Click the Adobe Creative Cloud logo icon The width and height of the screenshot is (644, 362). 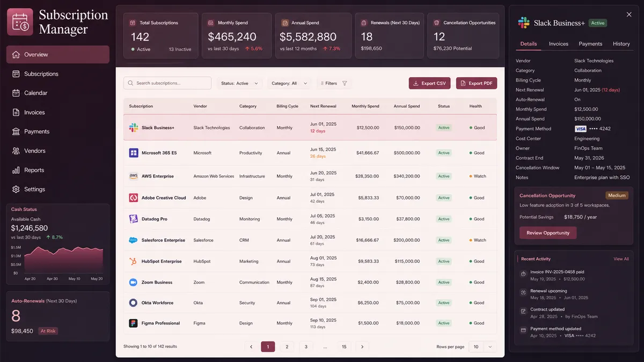[x=134, y=198]
